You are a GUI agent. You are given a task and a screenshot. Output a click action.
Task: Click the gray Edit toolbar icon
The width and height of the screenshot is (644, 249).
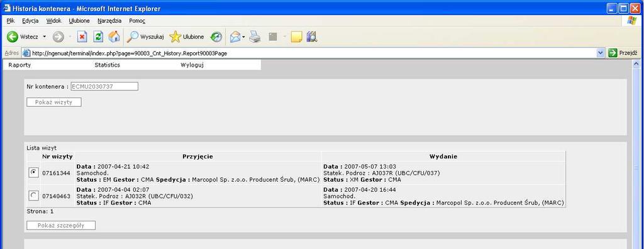(273, 37)
